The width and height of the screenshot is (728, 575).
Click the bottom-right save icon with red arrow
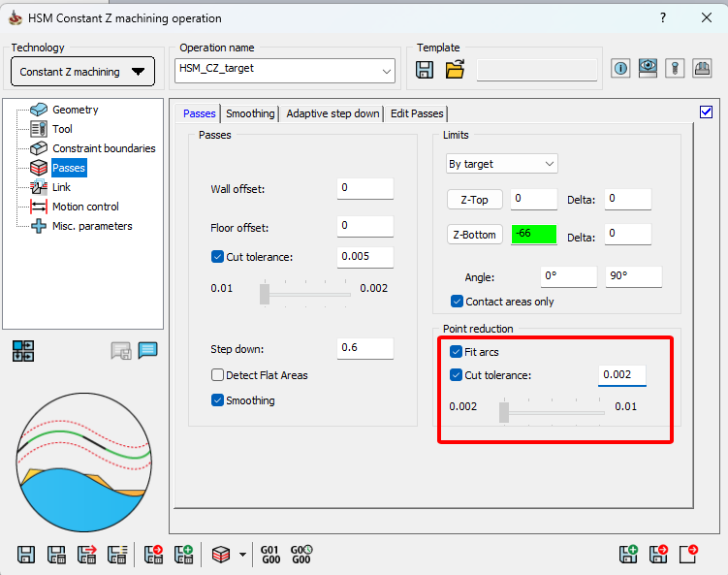(x=658, y=554)
